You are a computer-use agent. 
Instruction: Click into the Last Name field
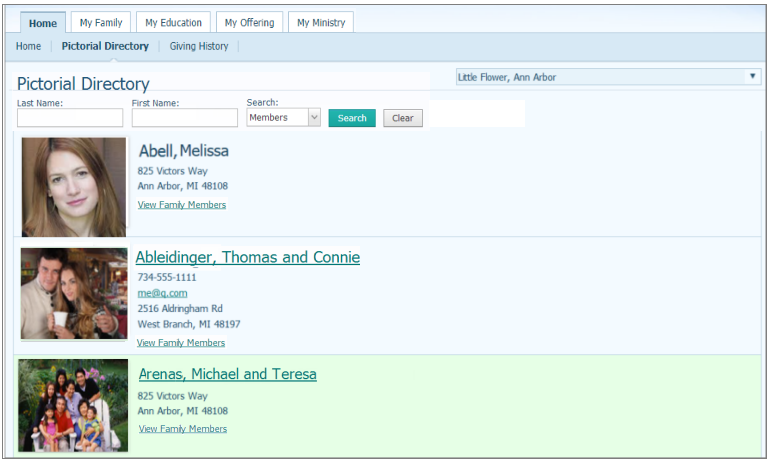[x=70, y=118]
